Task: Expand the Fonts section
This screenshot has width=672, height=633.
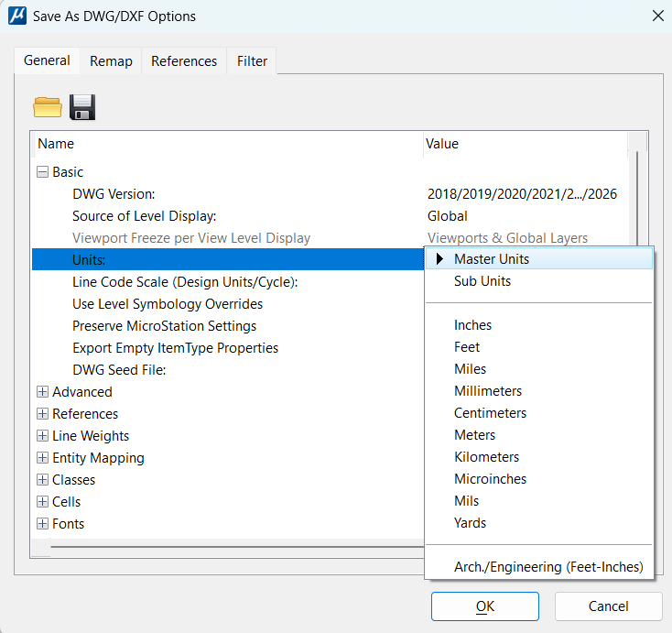Action: click(42, 524)
